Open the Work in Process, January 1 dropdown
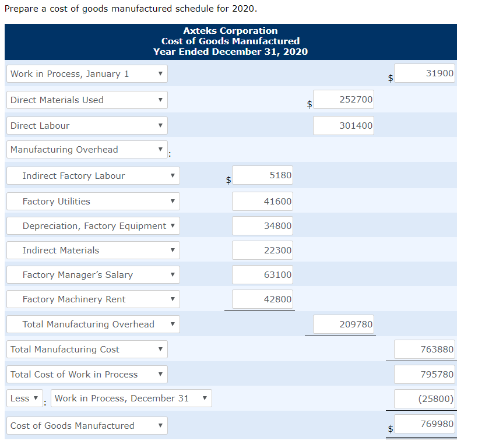482x448 pixels. click(86, 73)
